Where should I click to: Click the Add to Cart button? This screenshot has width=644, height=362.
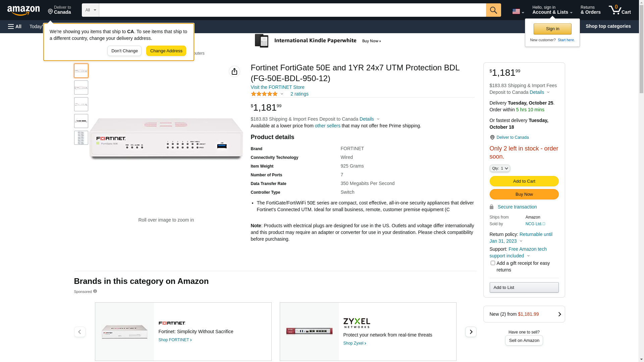pos(524,181)
